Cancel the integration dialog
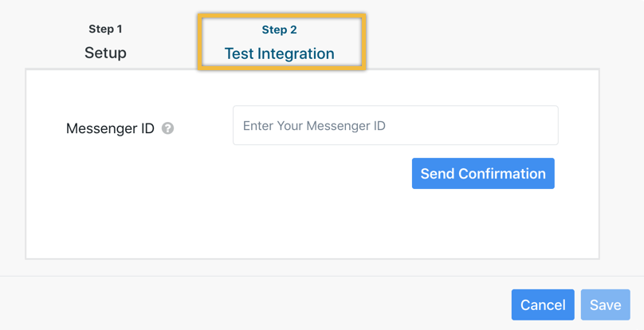The image size is (644, 330). [x=543, y=304]
